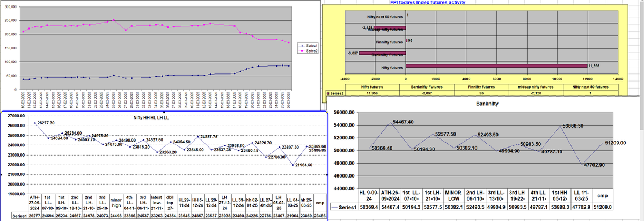This screenshot has width=644, height=221.
Task: Click 'Nifty next 50 futures' axis label in chart
Action: tap(385, 17)
